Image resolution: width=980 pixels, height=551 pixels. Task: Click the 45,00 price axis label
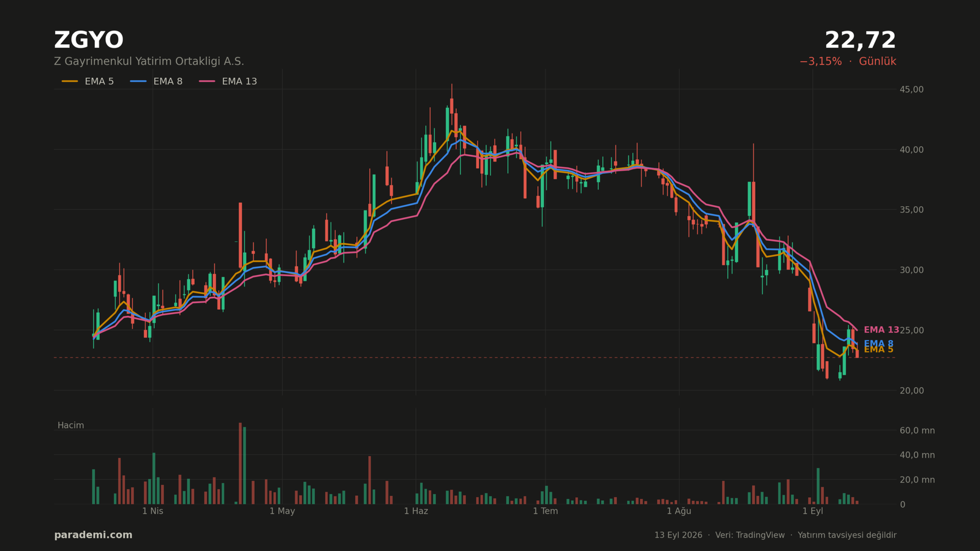pos(911,89)
